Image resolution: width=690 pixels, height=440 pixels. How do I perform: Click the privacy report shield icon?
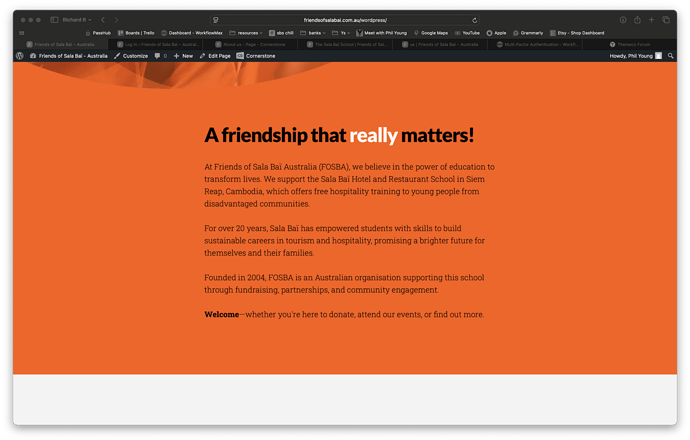216,20
